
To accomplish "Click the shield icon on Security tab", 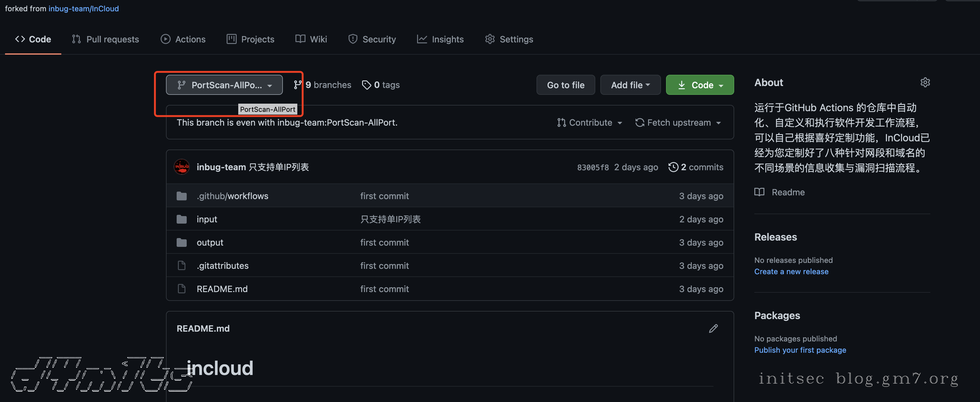I will pyautogui.click(x=353, y=39).
